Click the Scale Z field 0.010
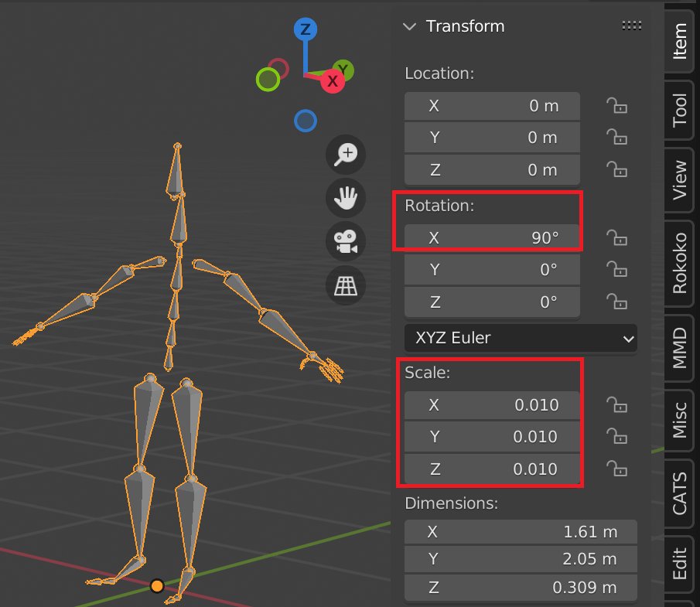700x607 pixels. pos(492,469)
